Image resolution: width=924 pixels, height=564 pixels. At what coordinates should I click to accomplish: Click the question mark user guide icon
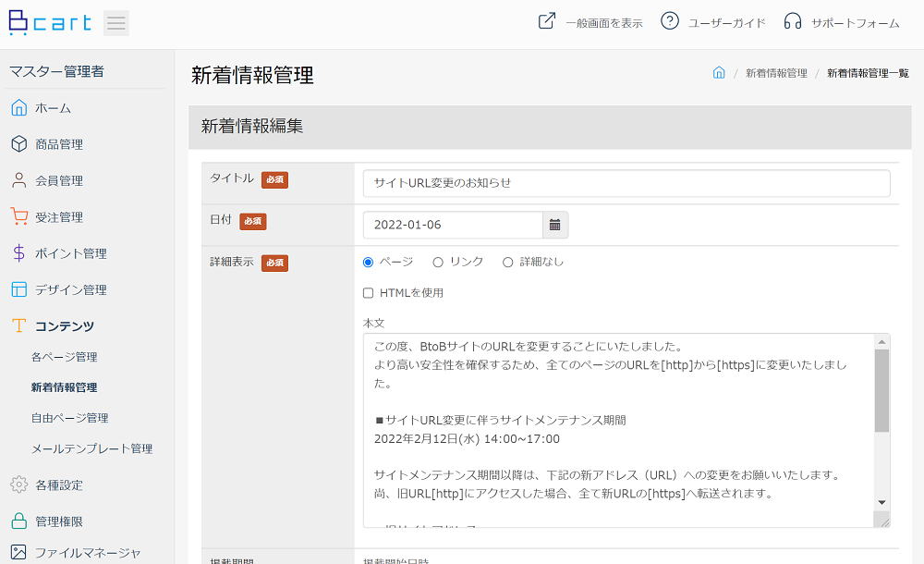tap(669, 21)
